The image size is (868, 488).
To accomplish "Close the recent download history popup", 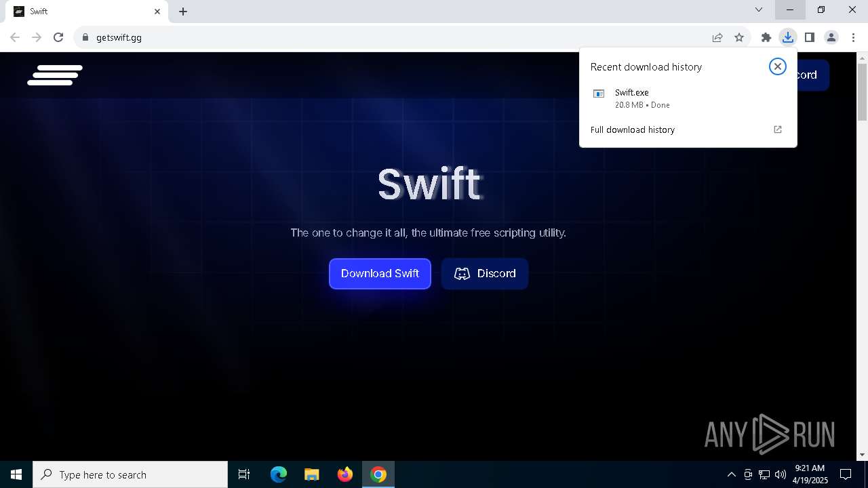I will coord(778,66).
